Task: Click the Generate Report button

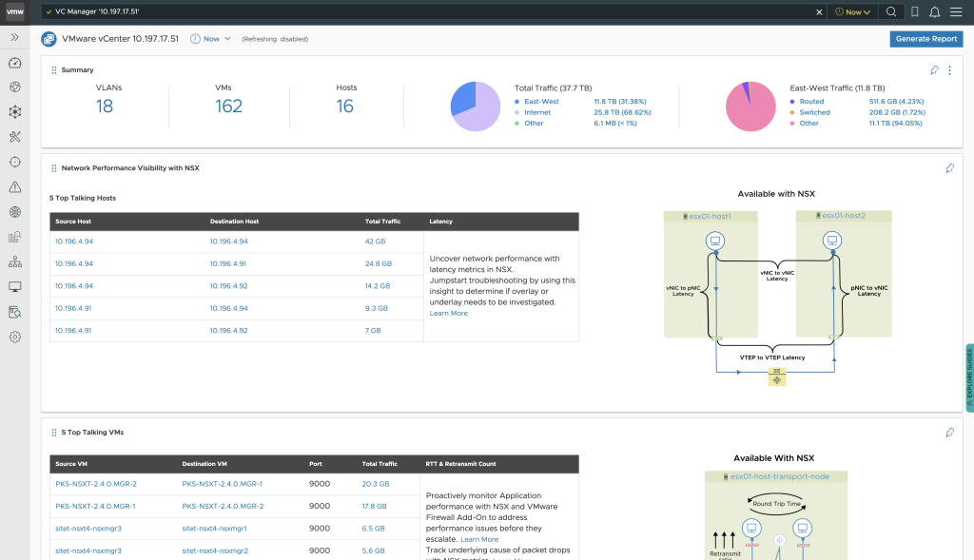Action: tap(925, 39)
